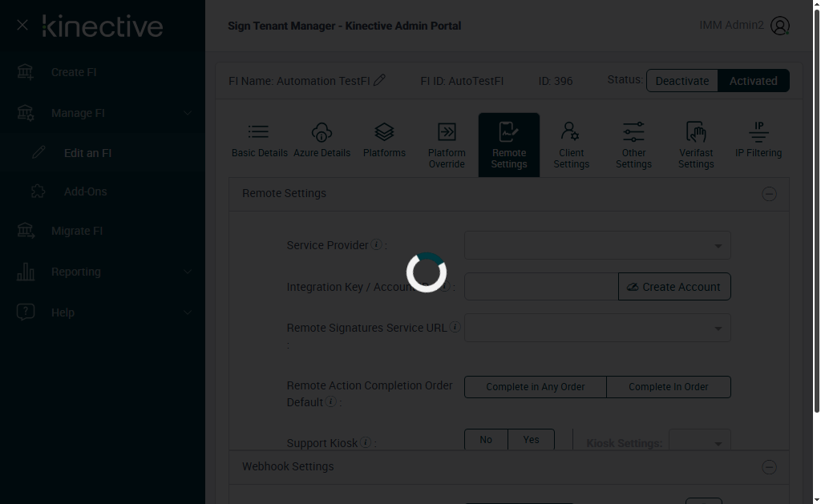Switch to the Platforms tab
This screenshot has width=821, height=504.
coord(384,145)
